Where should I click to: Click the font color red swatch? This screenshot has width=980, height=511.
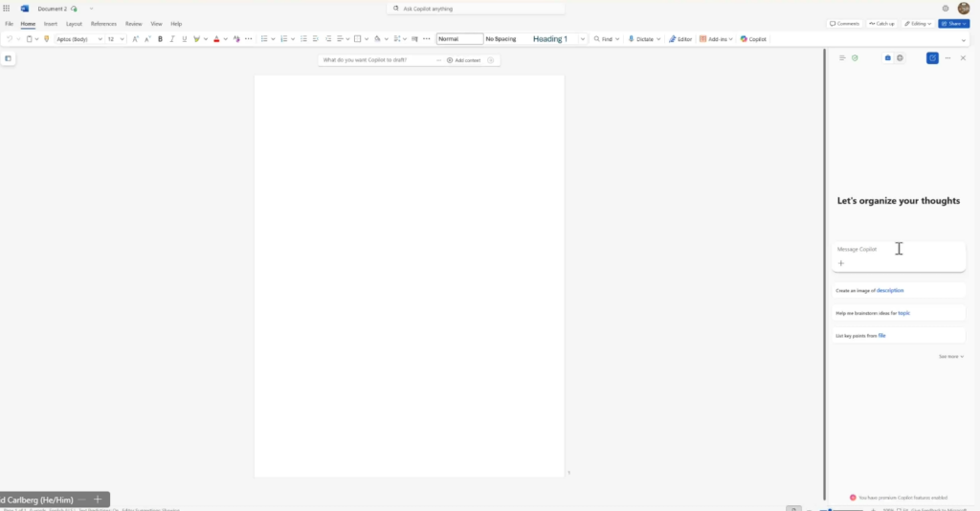click(x=216, y=39)
